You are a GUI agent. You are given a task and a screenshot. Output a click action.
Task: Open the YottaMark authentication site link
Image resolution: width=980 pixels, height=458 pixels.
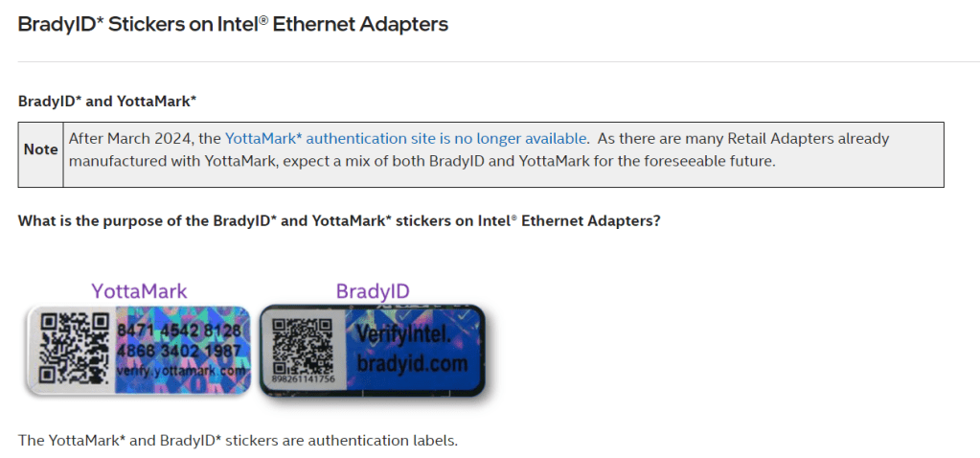[405, 138]
